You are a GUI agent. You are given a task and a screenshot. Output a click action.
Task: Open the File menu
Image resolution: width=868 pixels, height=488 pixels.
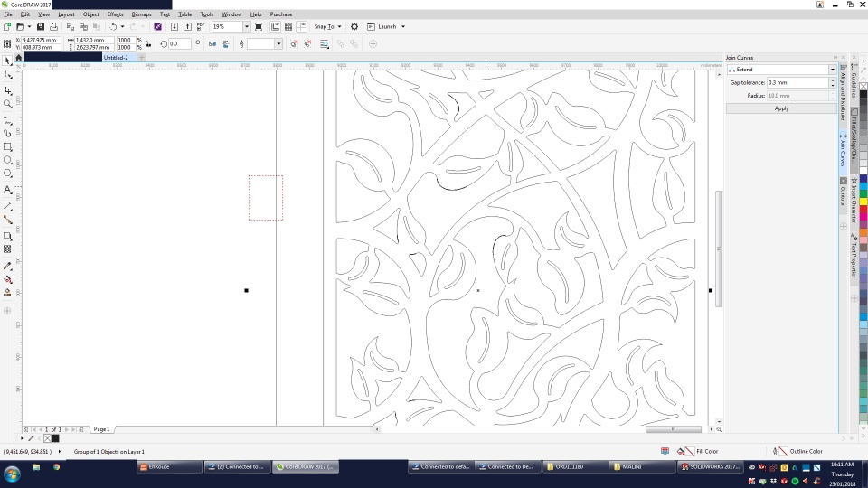click(x=8, y=14)
